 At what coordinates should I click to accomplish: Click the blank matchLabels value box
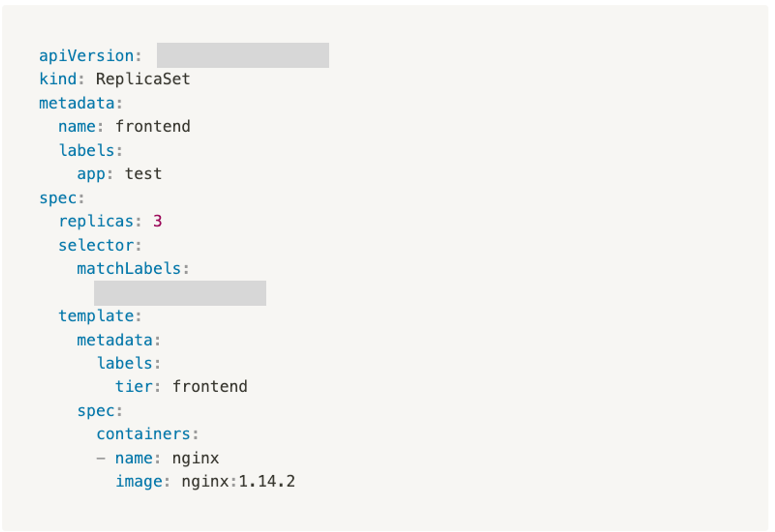(x=180, y=293)
